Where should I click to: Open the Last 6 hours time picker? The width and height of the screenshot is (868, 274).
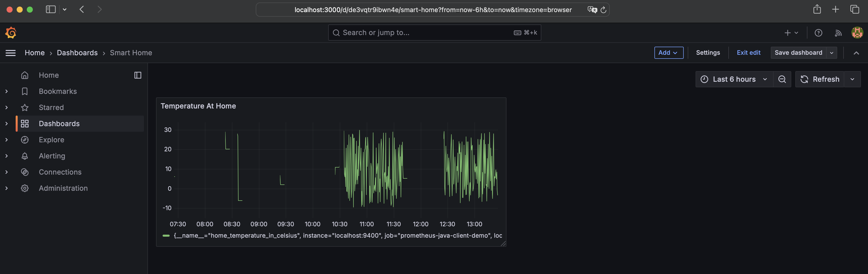point(734,79)
